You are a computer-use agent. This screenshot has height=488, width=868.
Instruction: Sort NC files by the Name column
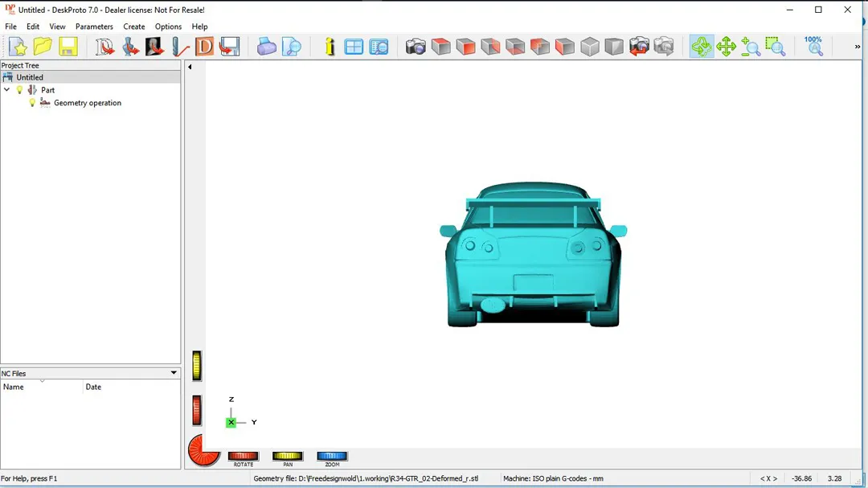(x=42, y=387)
